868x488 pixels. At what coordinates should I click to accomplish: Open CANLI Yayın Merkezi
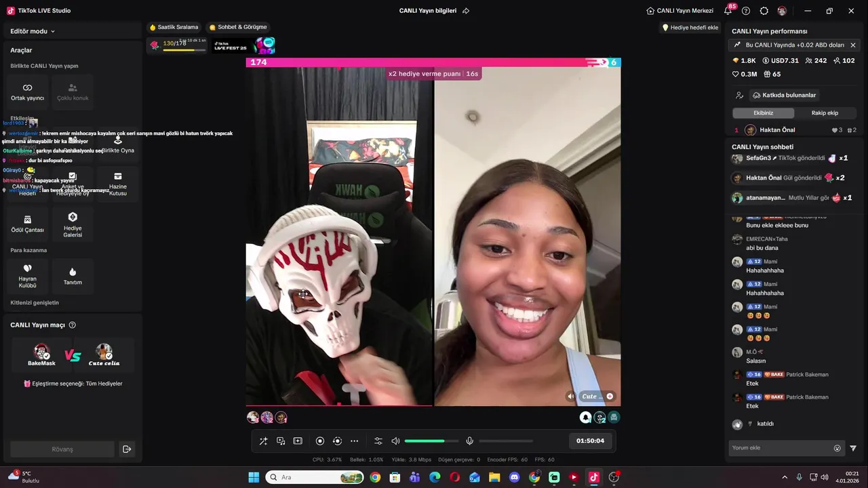click(679, 11)
